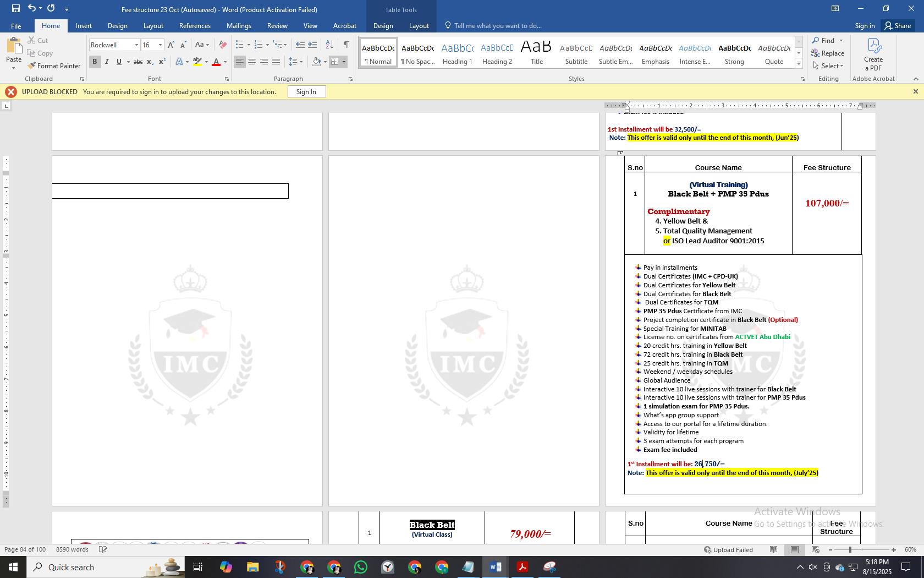Screen dimensions: 924x578
Task: Open line and paragraph spacing dropdown
Action: [x=296, y=62]
